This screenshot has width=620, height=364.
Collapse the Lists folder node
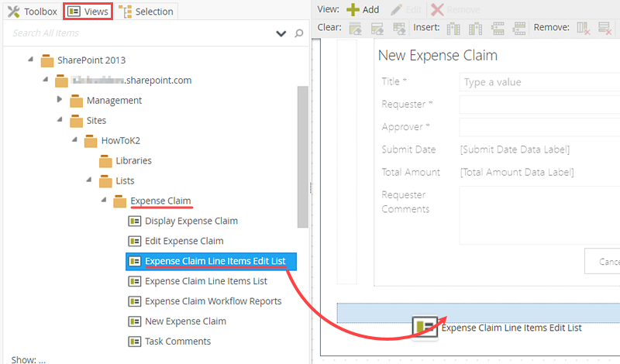90,180
